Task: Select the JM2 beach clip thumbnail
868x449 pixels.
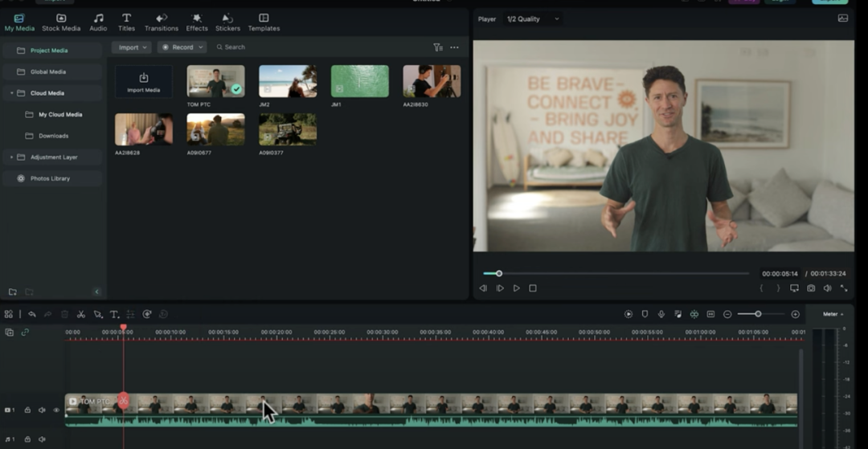Action: pos(288,81)
